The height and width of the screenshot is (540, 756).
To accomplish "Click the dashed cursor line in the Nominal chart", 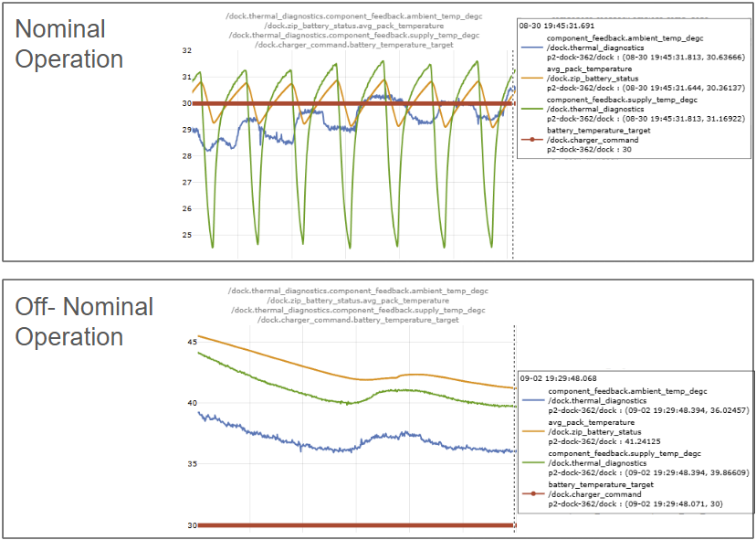I will [512, 154].
